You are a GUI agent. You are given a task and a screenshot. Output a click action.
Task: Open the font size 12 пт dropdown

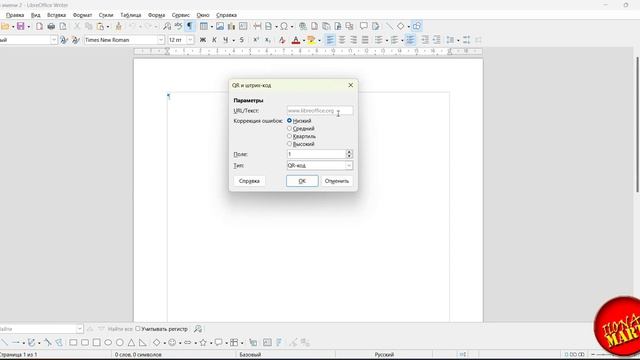[x=190, y=40]
